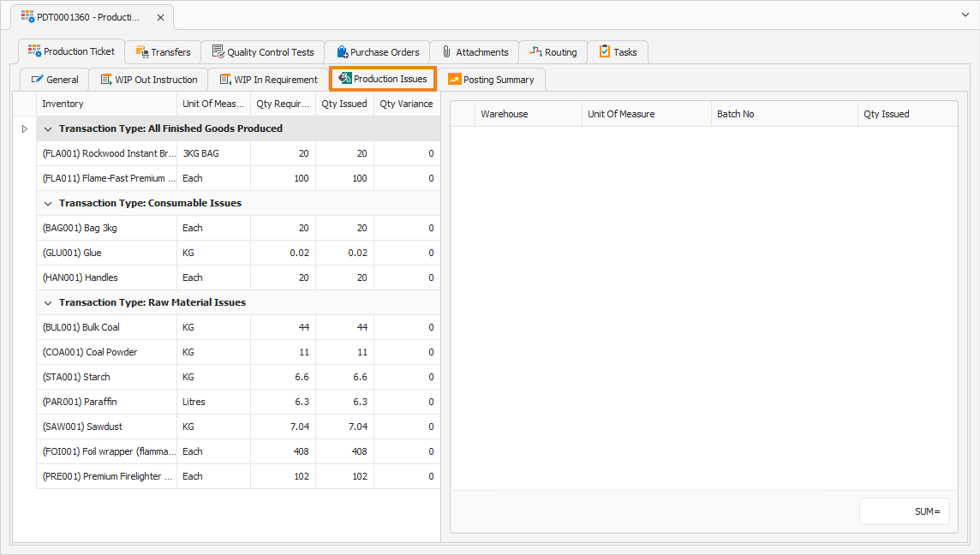Image resolution: width=980 pixels, height=555 pixels.
Task: Collapse the Consumable Issues group
Action: click(x=48, y=203)
